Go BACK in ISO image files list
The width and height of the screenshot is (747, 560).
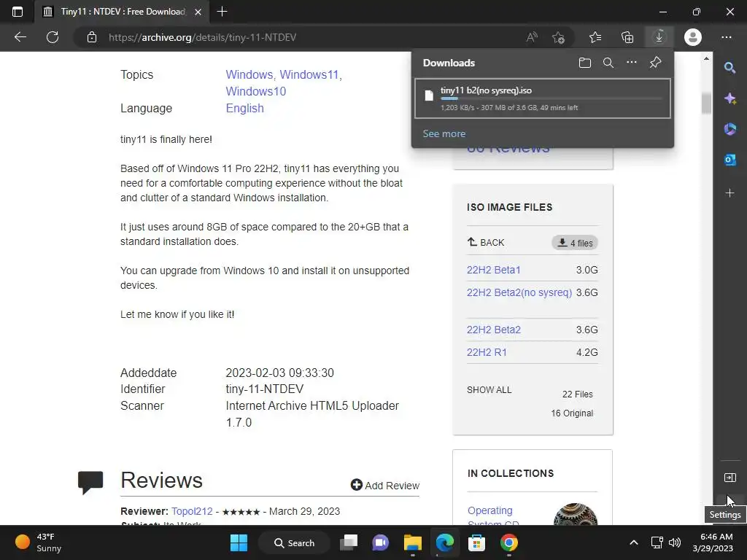pyautogui.click(x=485, y=242)
